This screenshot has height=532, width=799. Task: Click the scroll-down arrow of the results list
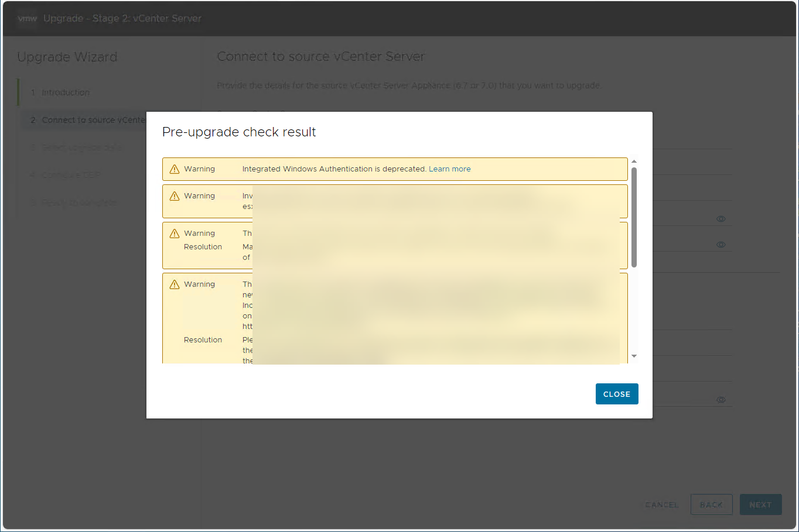pos(634,356)
